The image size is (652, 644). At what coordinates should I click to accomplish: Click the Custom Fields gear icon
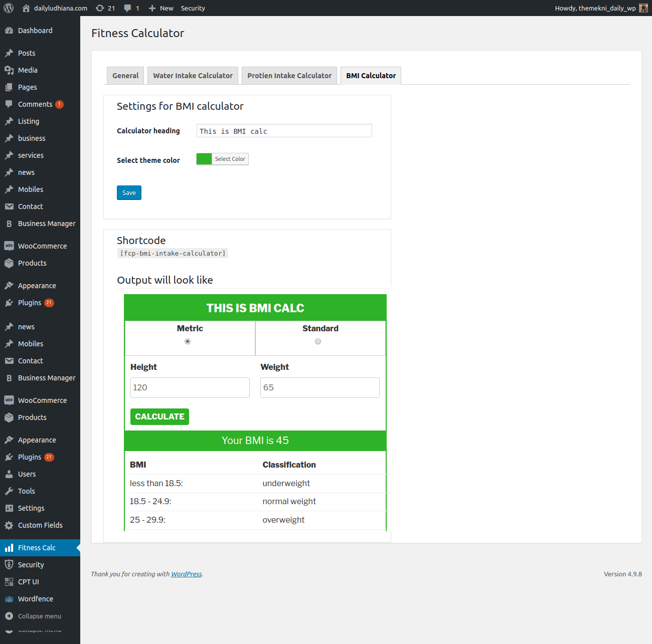coord(9,525)
